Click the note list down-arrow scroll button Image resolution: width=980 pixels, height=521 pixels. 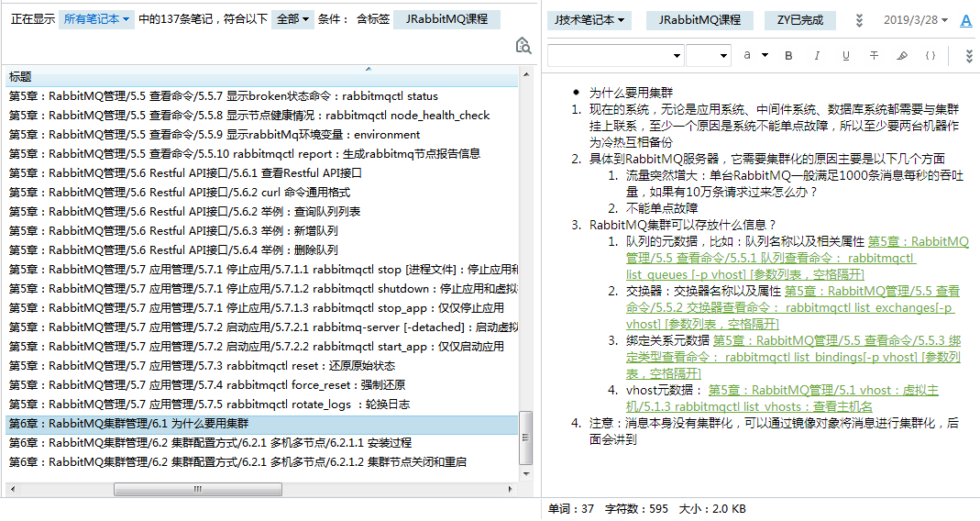click(x=526, y=475)
